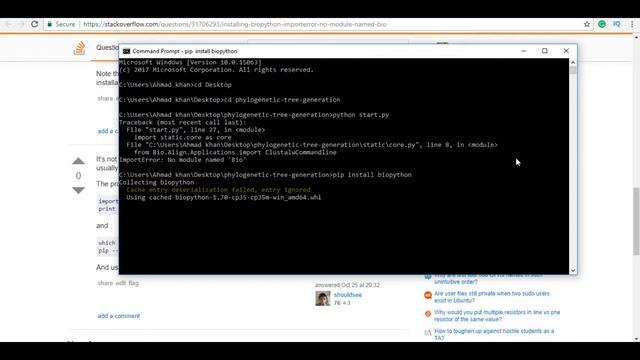Screen dimensions: 640x360
Task: Go forward in Chrome browser
Action: pyautogui.click(x=21, y=24)
